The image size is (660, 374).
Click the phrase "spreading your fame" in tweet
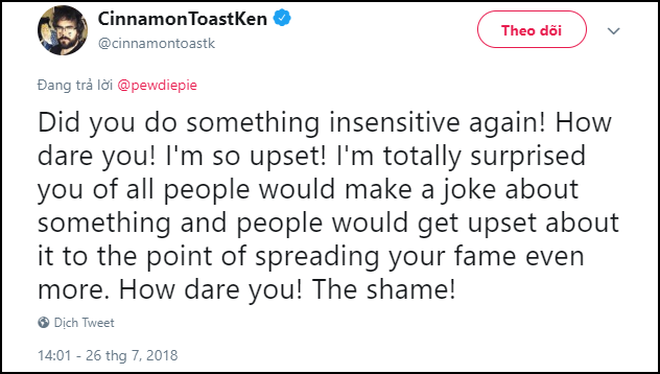383,257
